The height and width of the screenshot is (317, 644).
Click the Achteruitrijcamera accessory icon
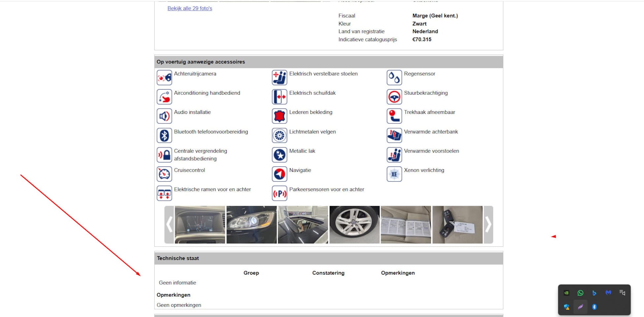(x=164, y=78)
